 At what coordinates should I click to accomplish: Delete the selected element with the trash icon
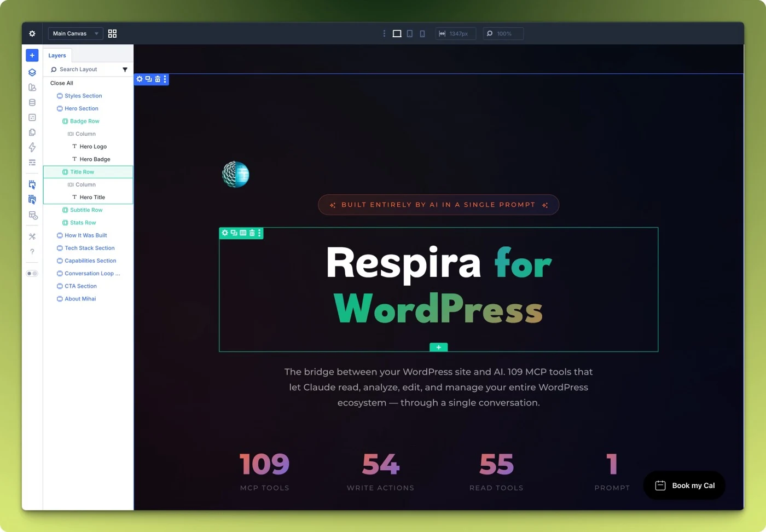pyautogui.click(x=251, y=233)
